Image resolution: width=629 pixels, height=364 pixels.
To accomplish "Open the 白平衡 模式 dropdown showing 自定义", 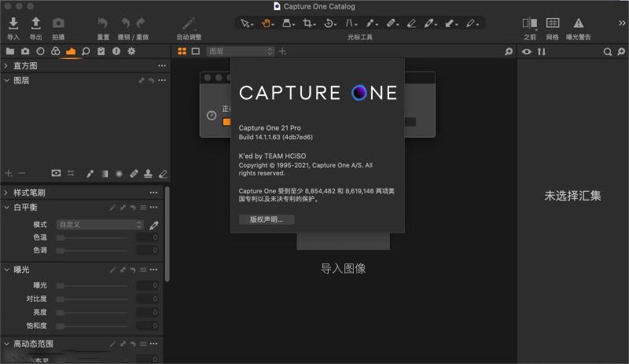I will [100, 224].
